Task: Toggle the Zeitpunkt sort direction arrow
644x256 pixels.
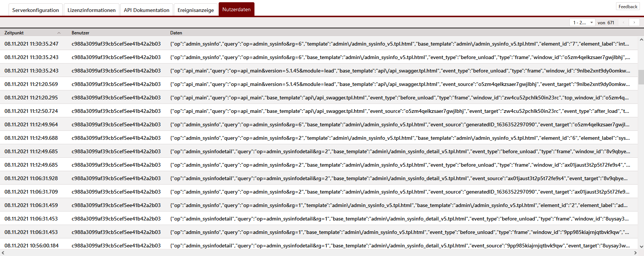Action: 59,33
